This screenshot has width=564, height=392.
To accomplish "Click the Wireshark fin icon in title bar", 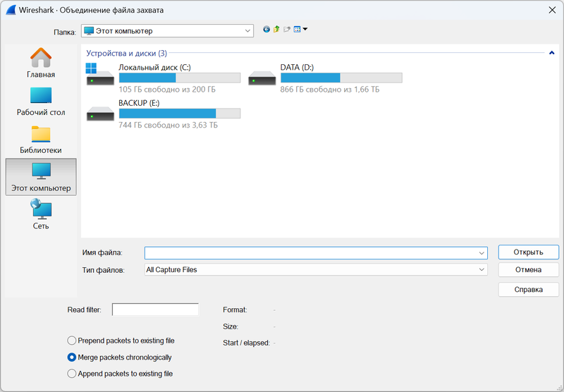I will coord(11,10).
